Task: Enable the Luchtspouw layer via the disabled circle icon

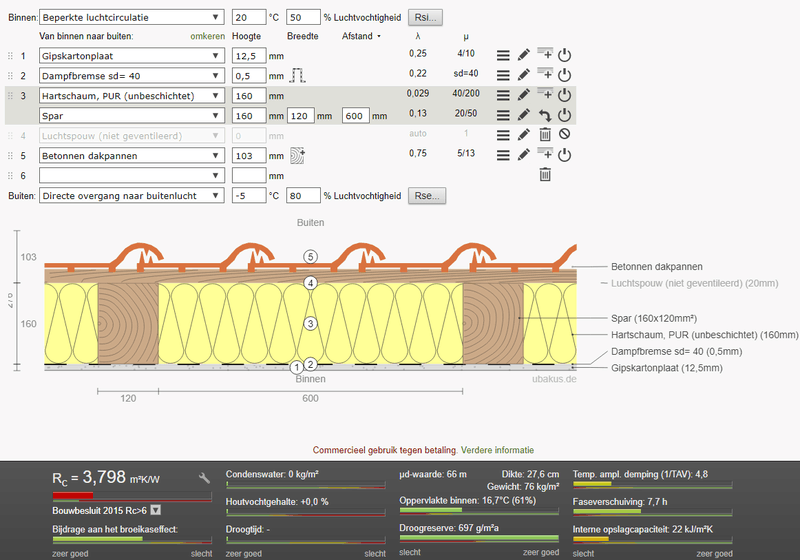Action: pyautogui.click(x=564, y=134)
